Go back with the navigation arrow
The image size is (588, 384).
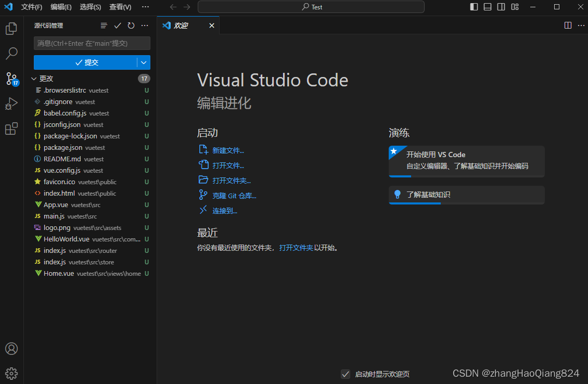click(173, 7)
